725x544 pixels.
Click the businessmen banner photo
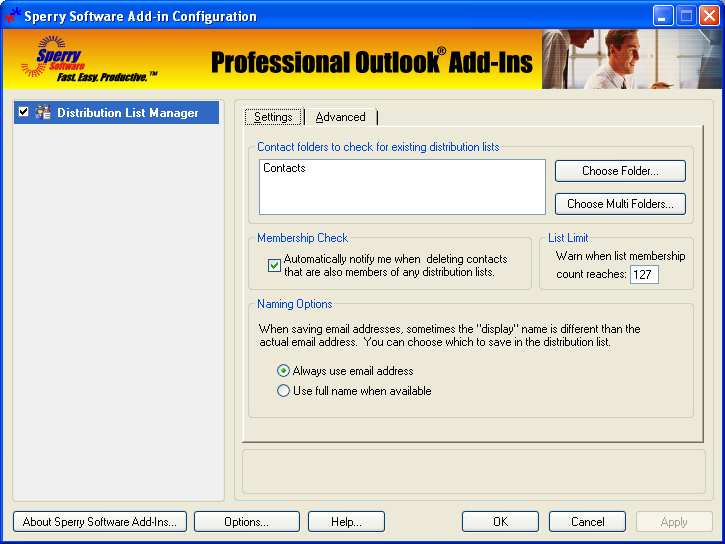[x=632, y=59]
